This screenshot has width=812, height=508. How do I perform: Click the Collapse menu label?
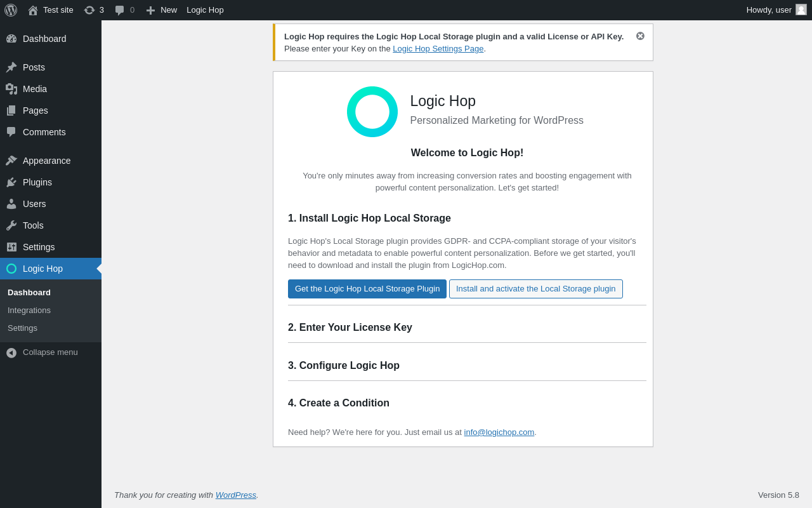click(x=50, y=352)
